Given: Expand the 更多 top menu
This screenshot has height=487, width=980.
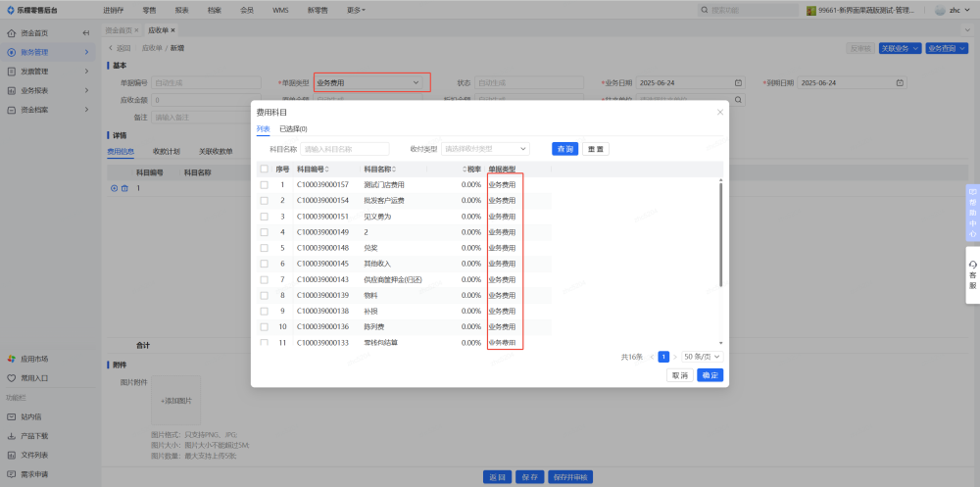Looking at the screenshot, I should tap(356, 10).
